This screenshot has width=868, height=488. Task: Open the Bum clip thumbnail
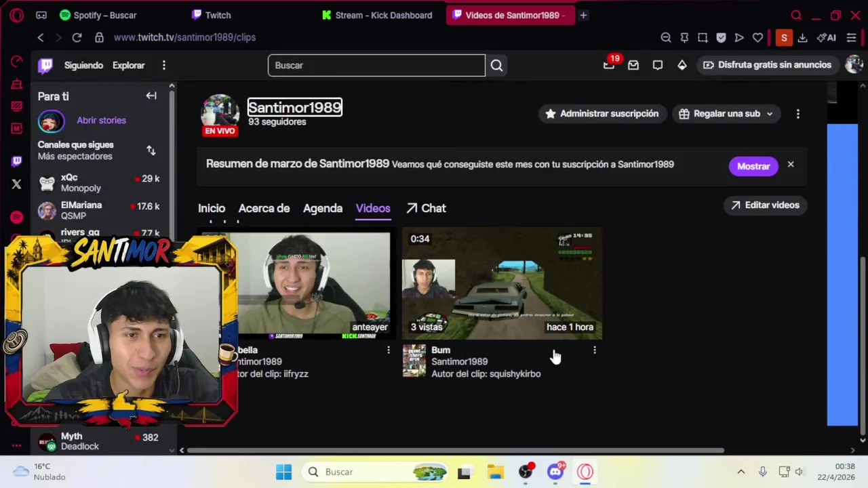502,283
